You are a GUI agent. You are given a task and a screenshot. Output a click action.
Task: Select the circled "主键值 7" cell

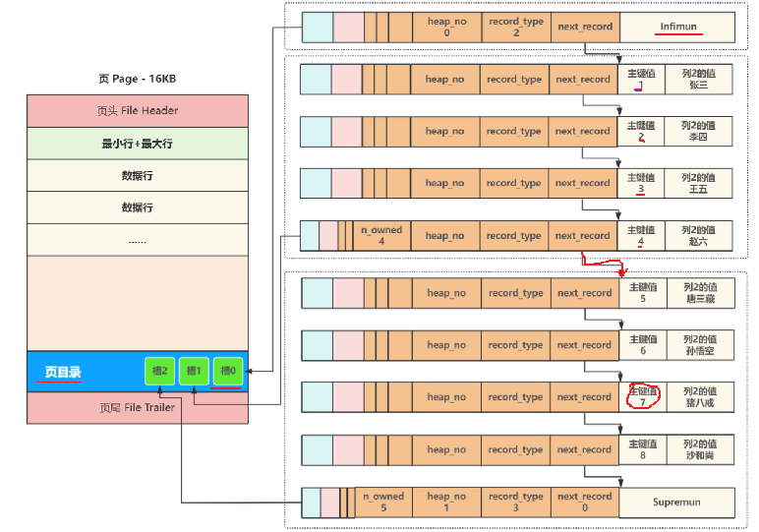(x=643, y=397)
